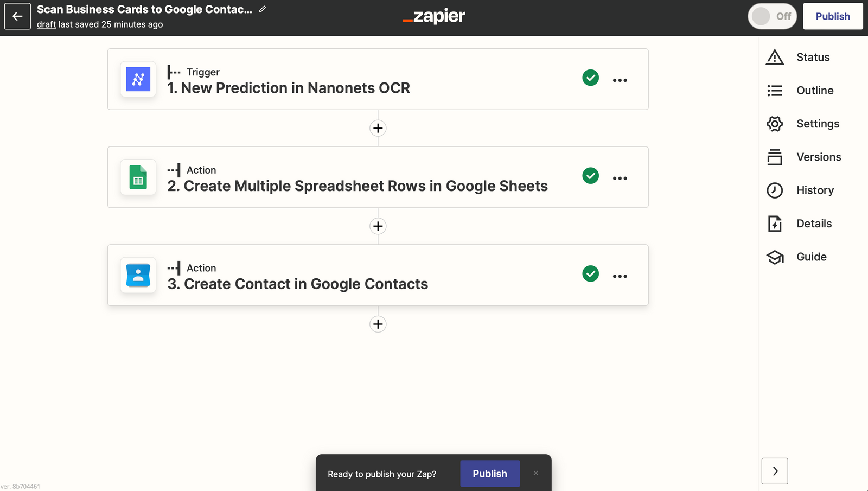The width and height of the screenshot is (868, 491).
Task: Click the green checkmark on the Google Contacts step
Action: [x=590, y=273]
